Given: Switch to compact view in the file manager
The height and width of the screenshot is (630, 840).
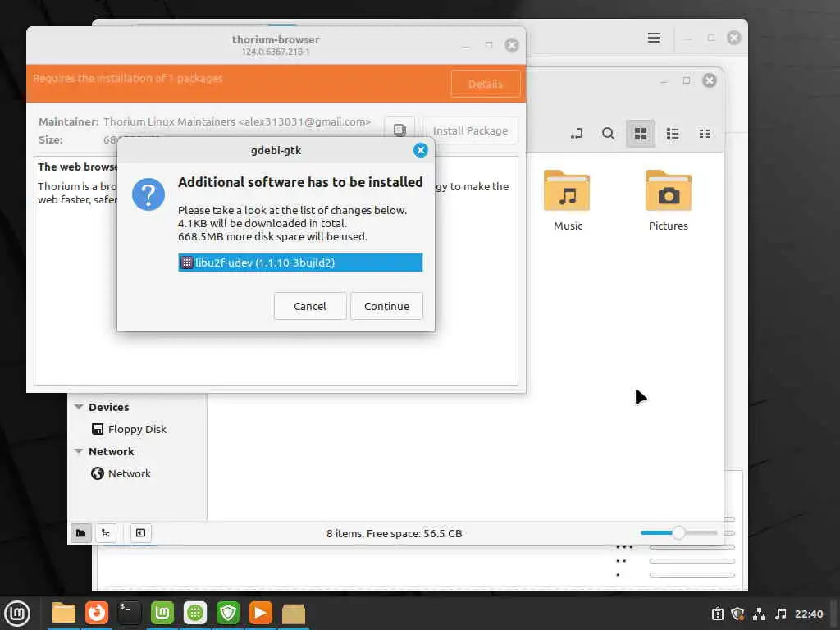Looking at the screenshot, I should pos(705,134).
